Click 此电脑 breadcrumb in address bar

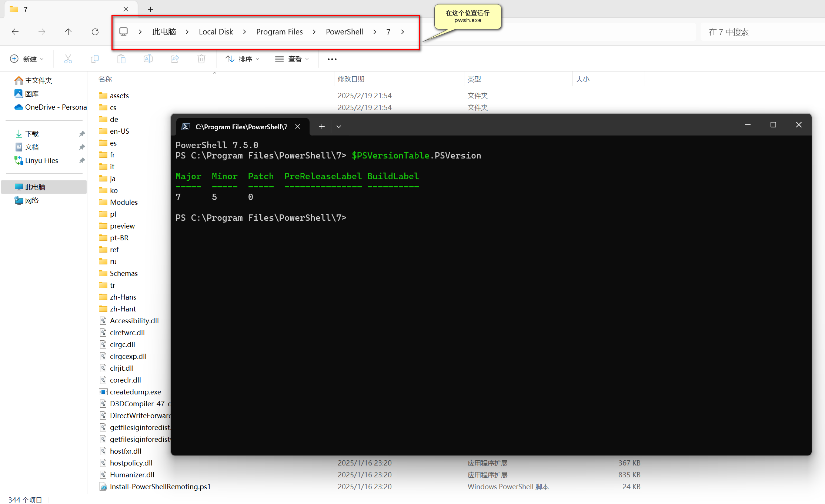164,32
